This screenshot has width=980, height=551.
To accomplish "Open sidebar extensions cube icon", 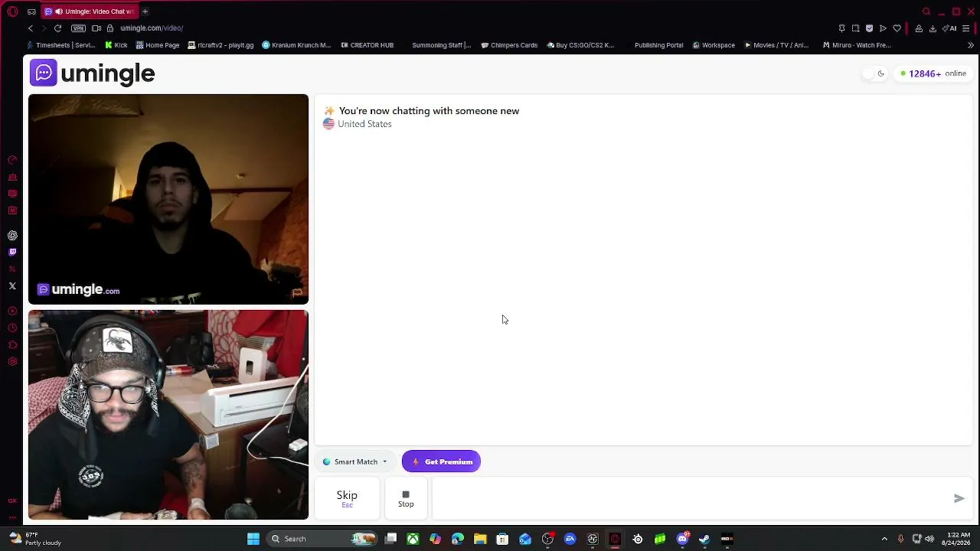I will [x=12, y=344].
